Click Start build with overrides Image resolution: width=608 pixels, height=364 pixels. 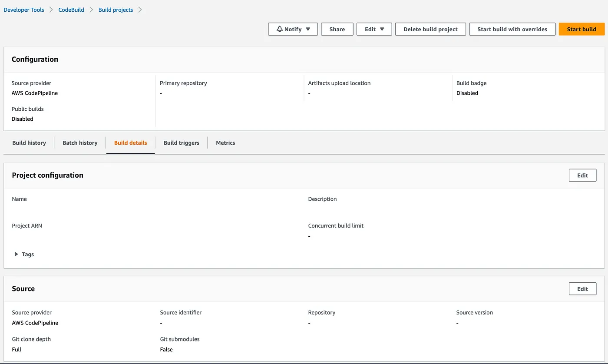512,29
